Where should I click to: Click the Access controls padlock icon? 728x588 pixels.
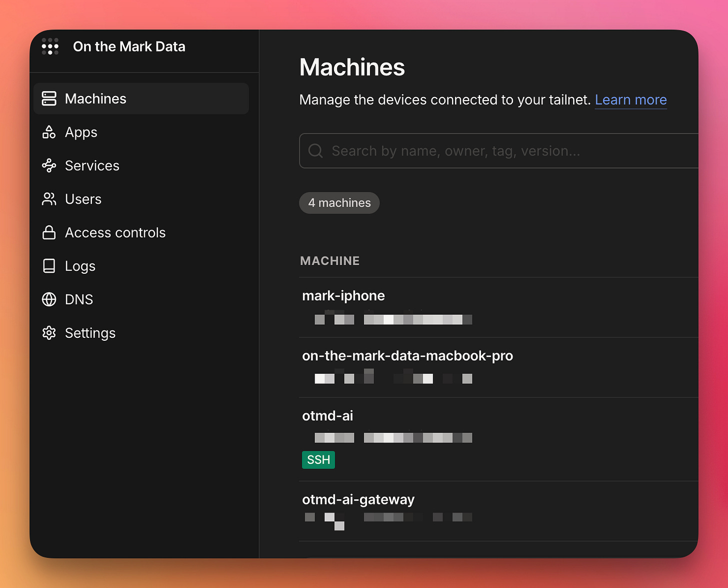(49, 232)
